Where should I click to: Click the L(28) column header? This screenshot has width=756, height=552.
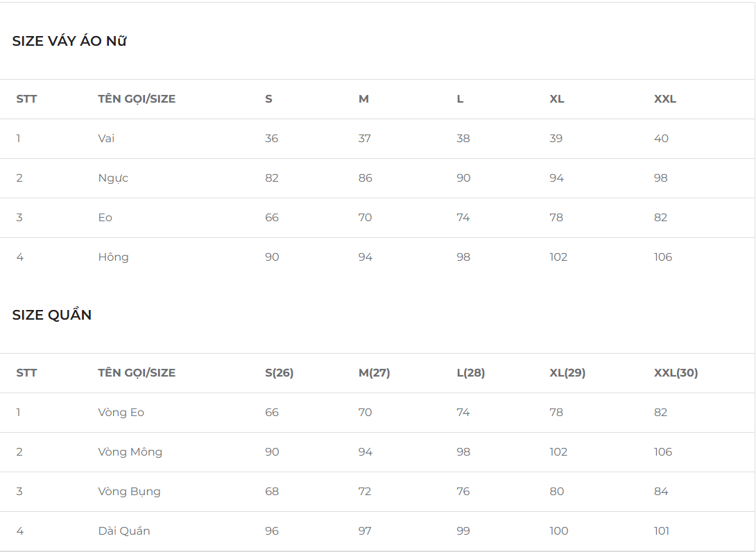(470, 373)
